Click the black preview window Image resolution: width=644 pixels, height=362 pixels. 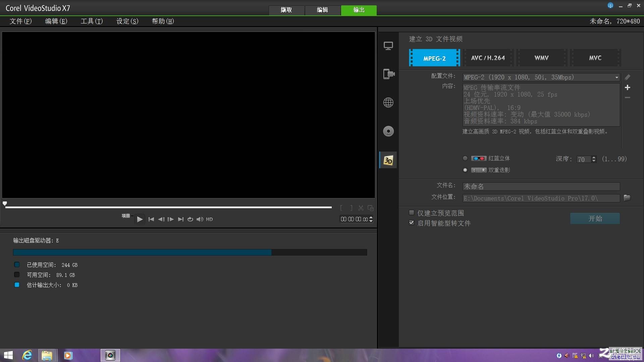click(189, 115)
